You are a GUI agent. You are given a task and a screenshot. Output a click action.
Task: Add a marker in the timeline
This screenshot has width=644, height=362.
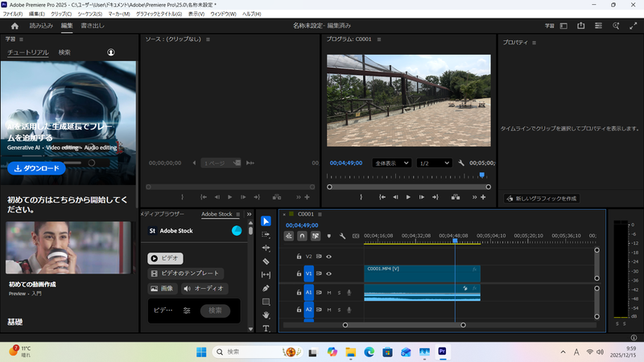329,236
